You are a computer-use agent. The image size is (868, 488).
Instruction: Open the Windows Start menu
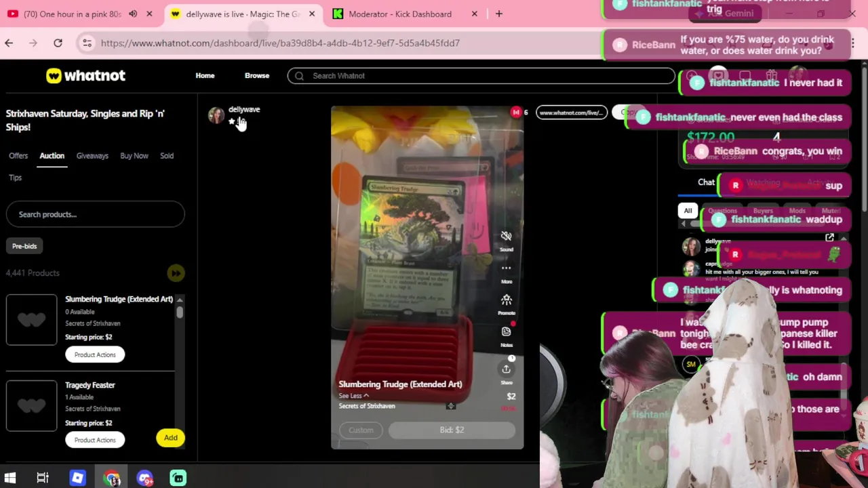point(9,479)
